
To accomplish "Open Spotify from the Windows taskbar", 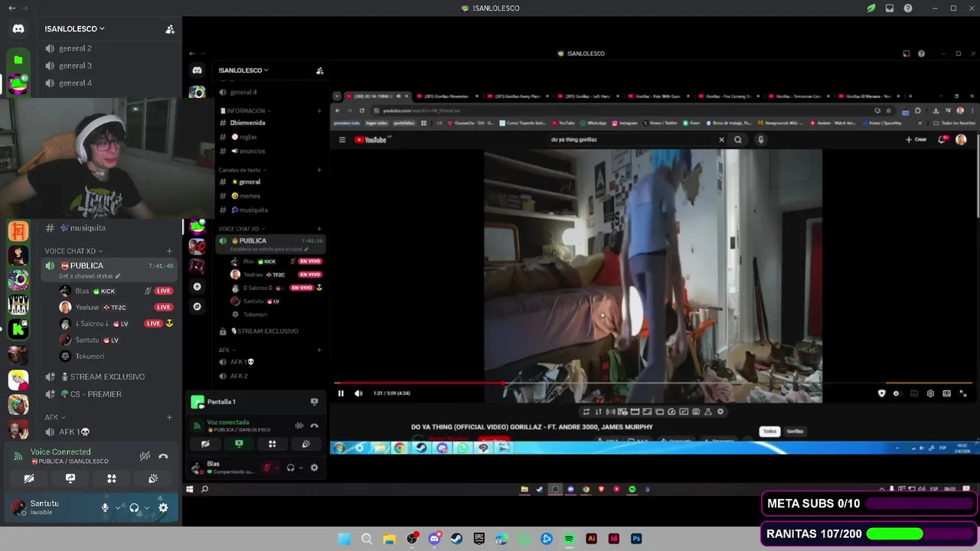I will click(569, 539).
